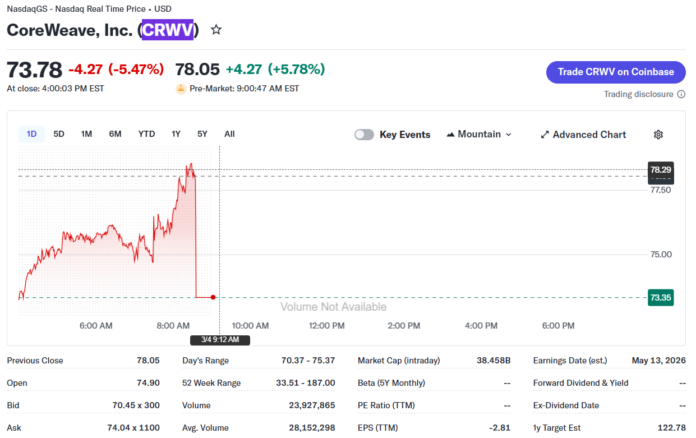Image resolution: width=696 pixels, height=438 pixels.
Task: Click the red price marker dot on chart
Action: [213, 297]
